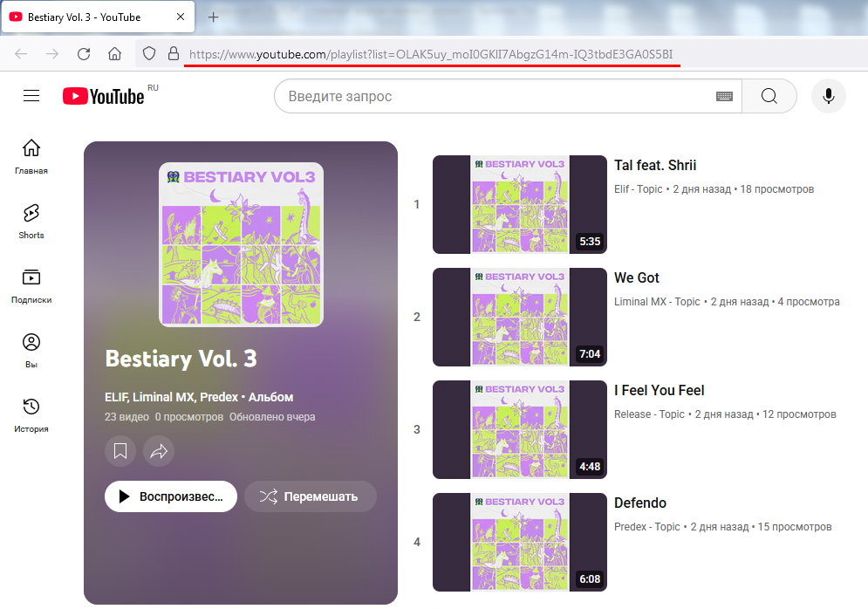Click the Перемешать shuffle button
The image size is (868, 609).
tap(311, 496)
